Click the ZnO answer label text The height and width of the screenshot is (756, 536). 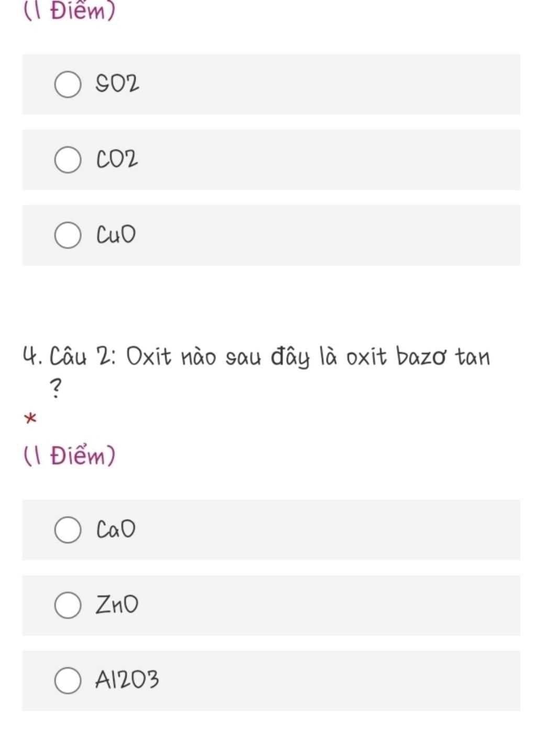tap(117, 604)
